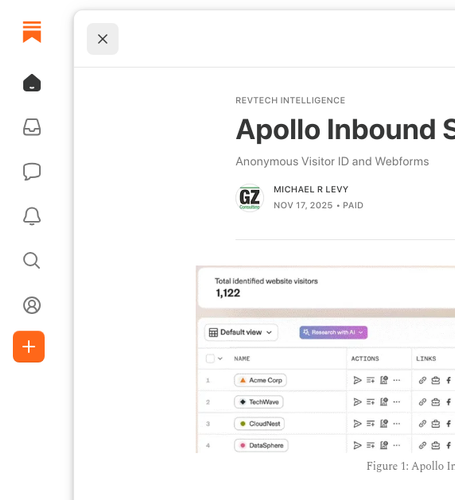Click research icon in CloudNest row
This screenshot has height=500, width=455.
[x=384, y=424]
